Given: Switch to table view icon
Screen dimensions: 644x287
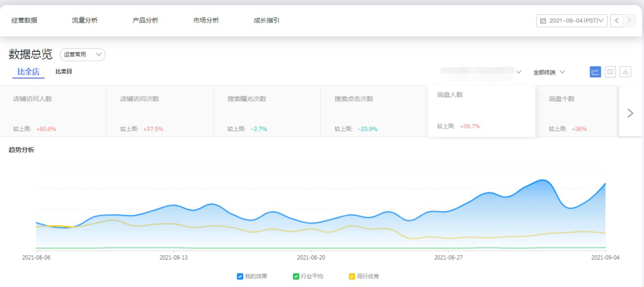Looking at the screenshot, I should tap(611, 72).
